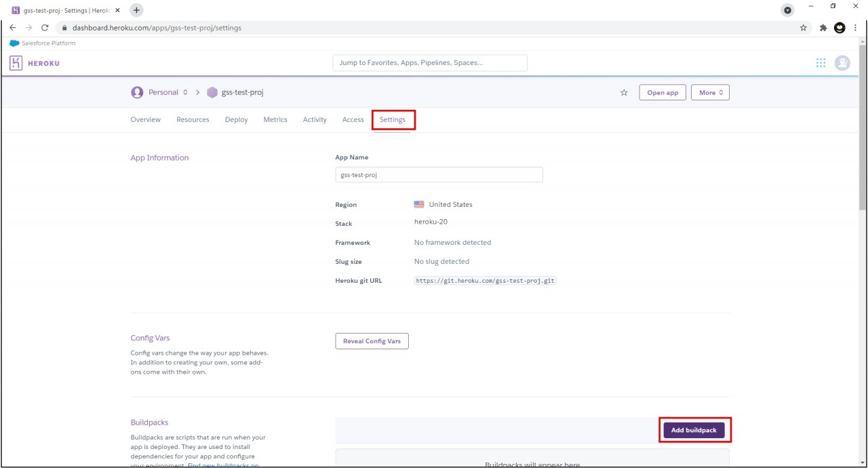
Task: Open the Chrome three-dot menu
Action: [856, 28]
